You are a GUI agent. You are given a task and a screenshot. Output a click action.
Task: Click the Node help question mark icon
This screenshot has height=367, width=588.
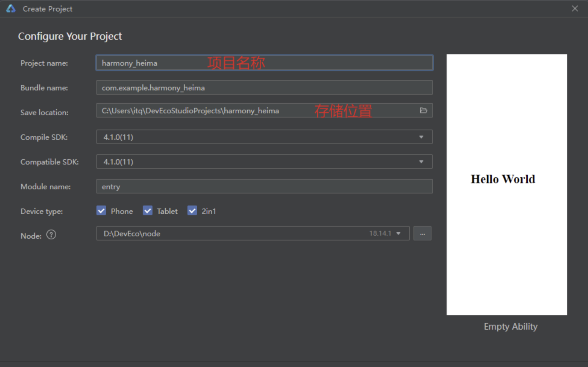coord(51,235)
